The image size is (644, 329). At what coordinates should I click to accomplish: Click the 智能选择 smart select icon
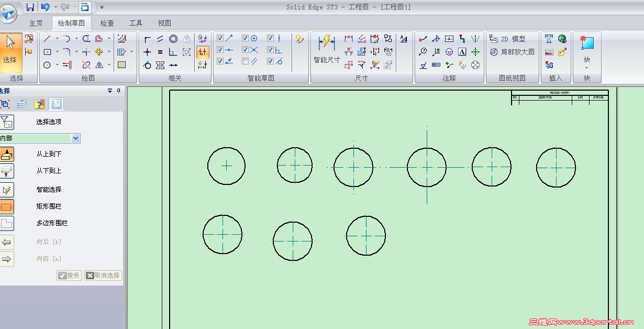pyautogui.click(x=7, y=190)
